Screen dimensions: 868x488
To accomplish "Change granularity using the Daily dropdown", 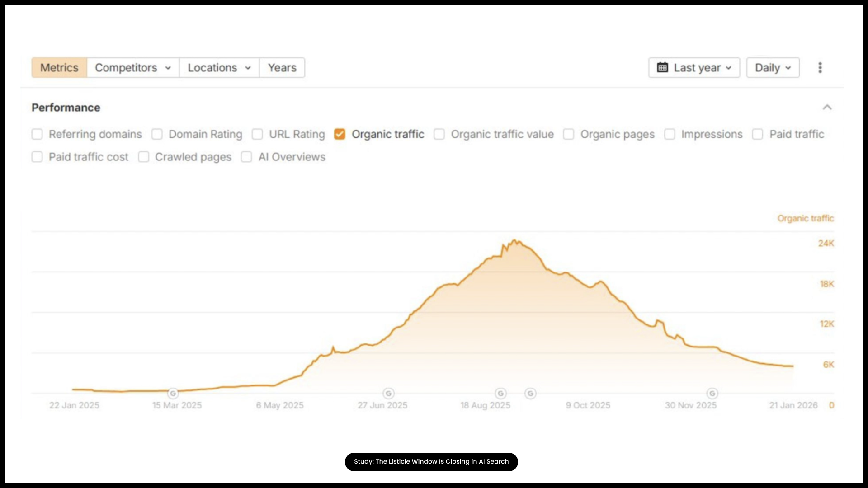I will tap(772, 67).
